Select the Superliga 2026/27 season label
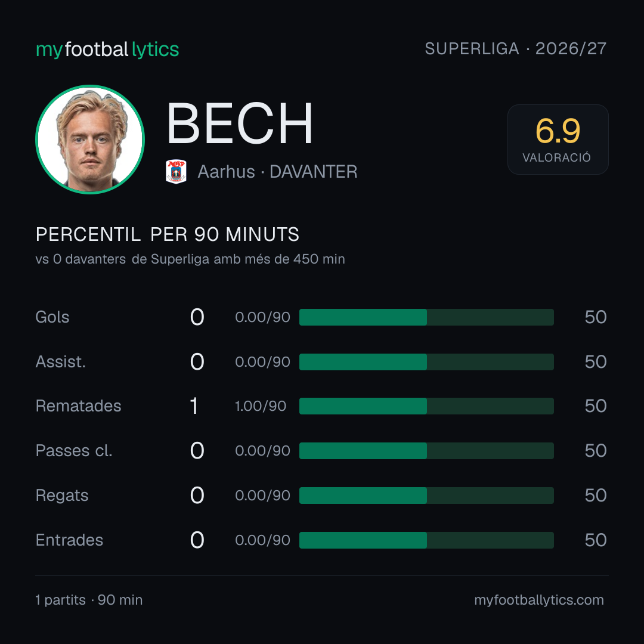The width and height of the screenshot is (644, 644). [515, 48]
